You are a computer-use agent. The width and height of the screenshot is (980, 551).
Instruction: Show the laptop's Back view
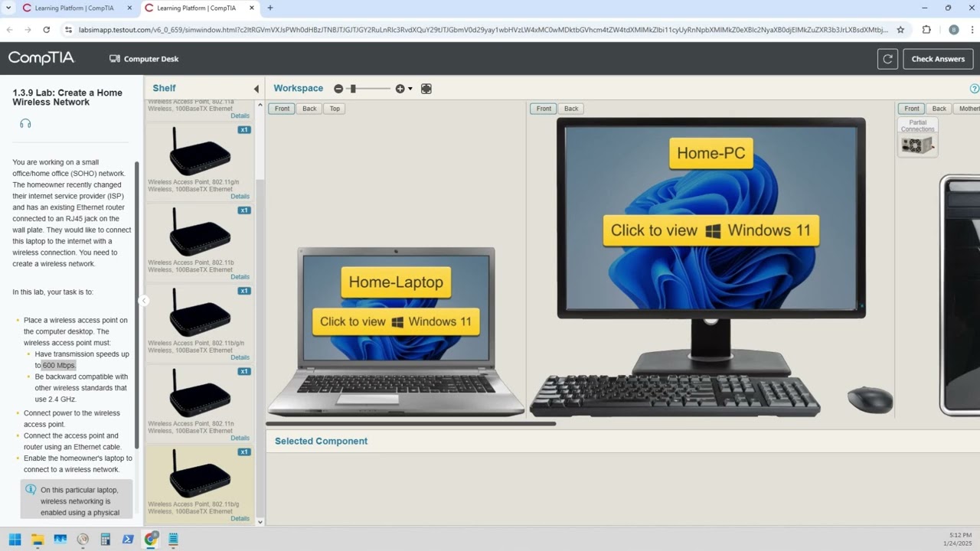click(x=309, y=109)
